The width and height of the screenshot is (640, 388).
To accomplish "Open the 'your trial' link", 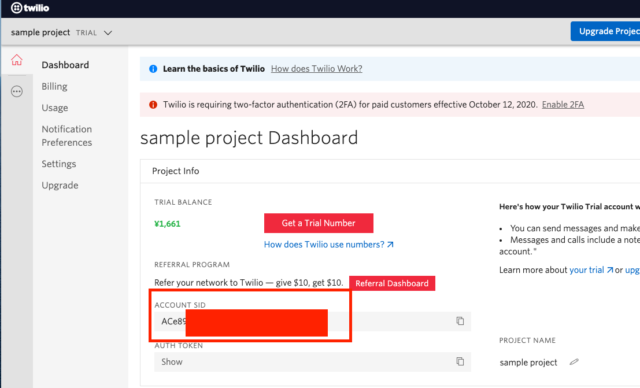I will coord(591,270).
